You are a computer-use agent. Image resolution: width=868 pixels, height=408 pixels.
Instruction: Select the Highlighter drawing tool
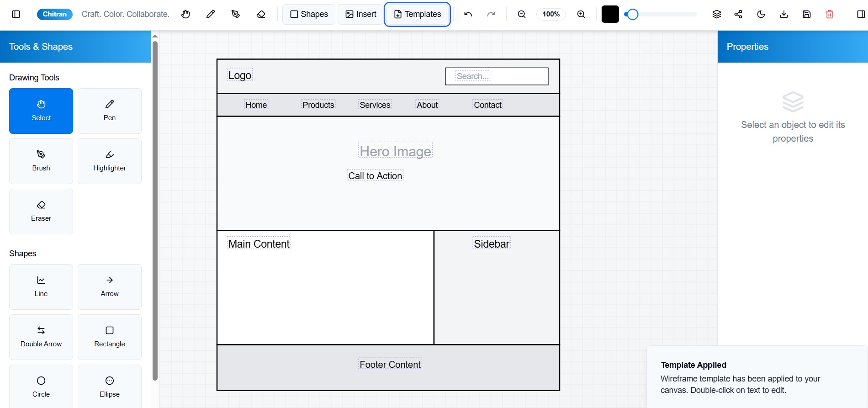click(x=110, y=161)
